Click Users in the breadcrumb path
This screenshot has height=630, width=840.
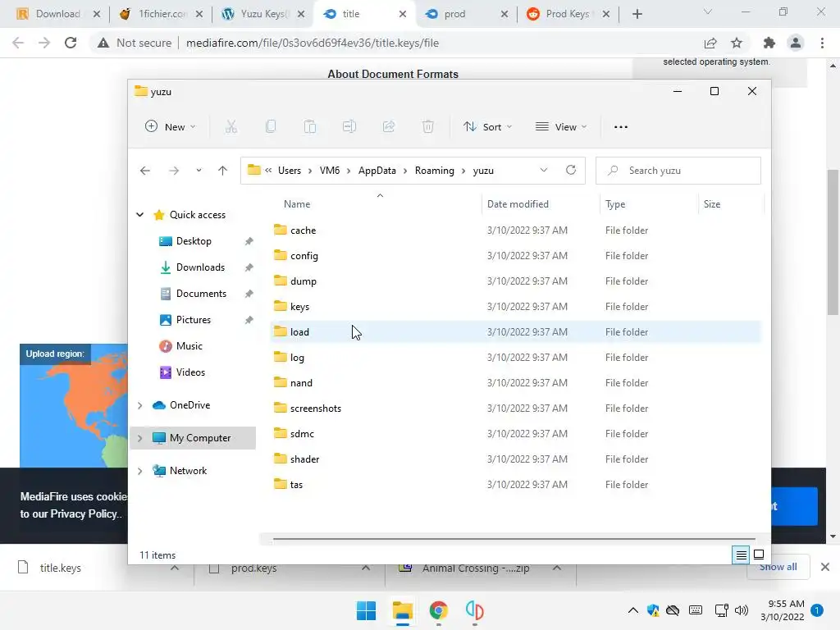pos(290,171)
